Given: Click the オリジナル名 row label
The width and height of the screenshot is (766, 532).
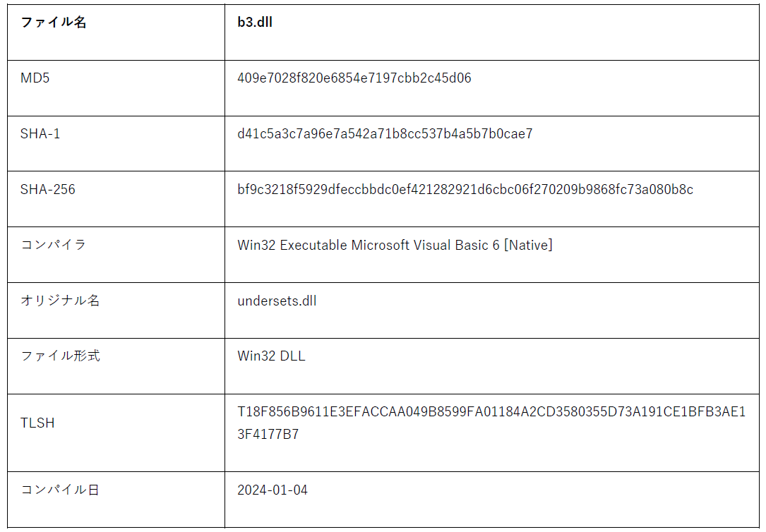Looking at the screenshot, I should [60, 301].
